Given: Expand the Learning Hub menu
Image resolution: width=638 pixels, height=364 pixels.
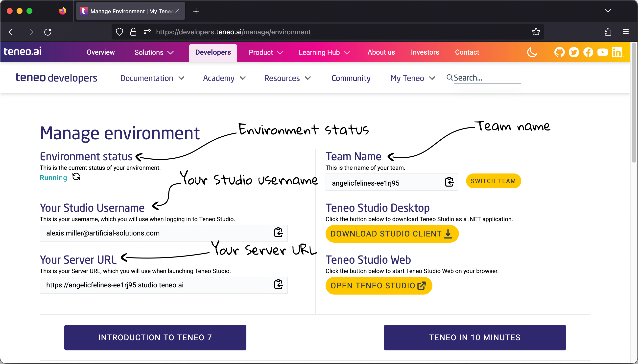Looking at the screenshot, I should click(x=324, y=52).
